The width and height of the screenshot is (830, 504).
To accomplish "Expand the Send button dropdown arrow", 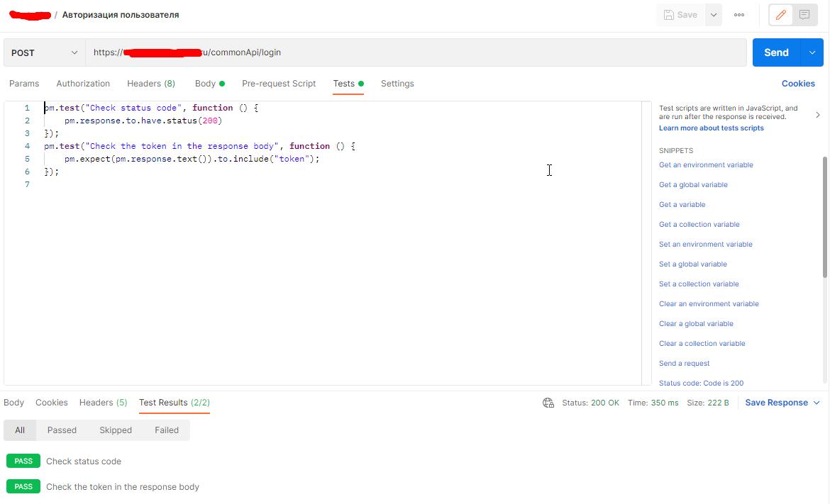I will point(811,52).
